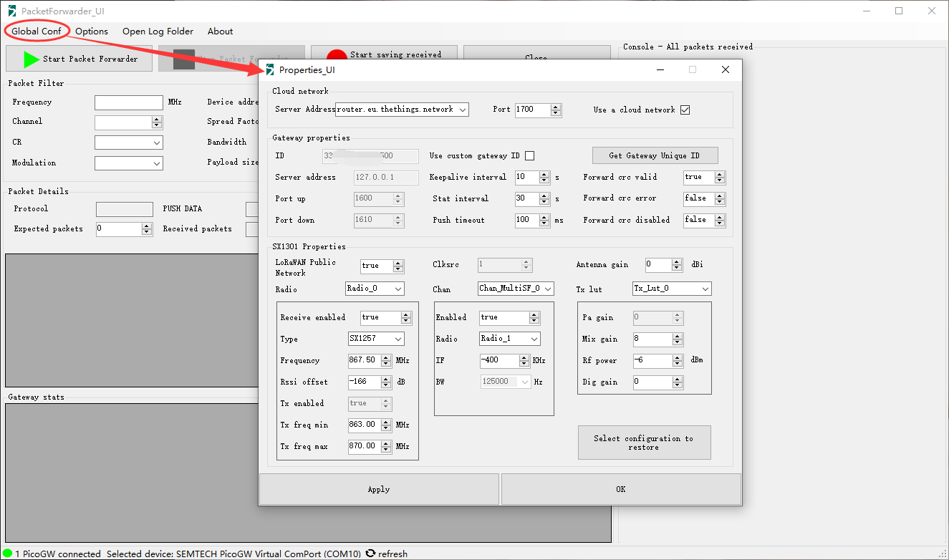This screenshot has height=560, width=949.
Task: Open the radio Type SX1257 dropdown
Action: [398, 339]
